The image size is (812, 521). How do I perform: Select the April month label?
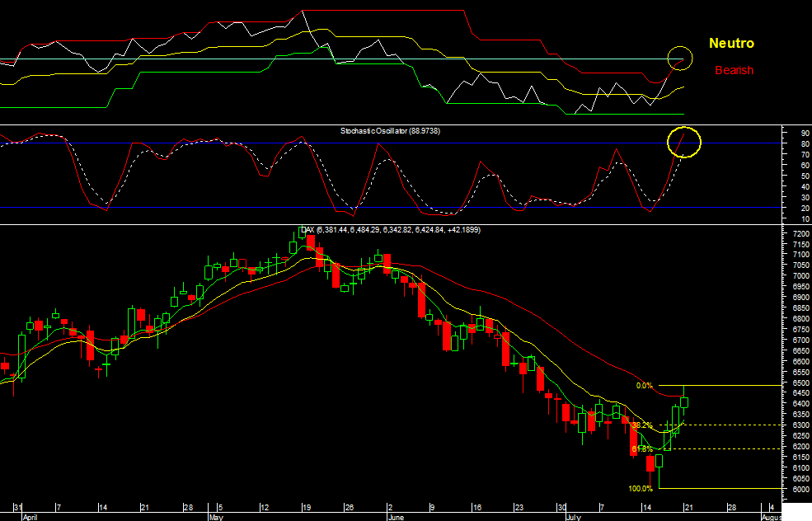coord(30,517)
